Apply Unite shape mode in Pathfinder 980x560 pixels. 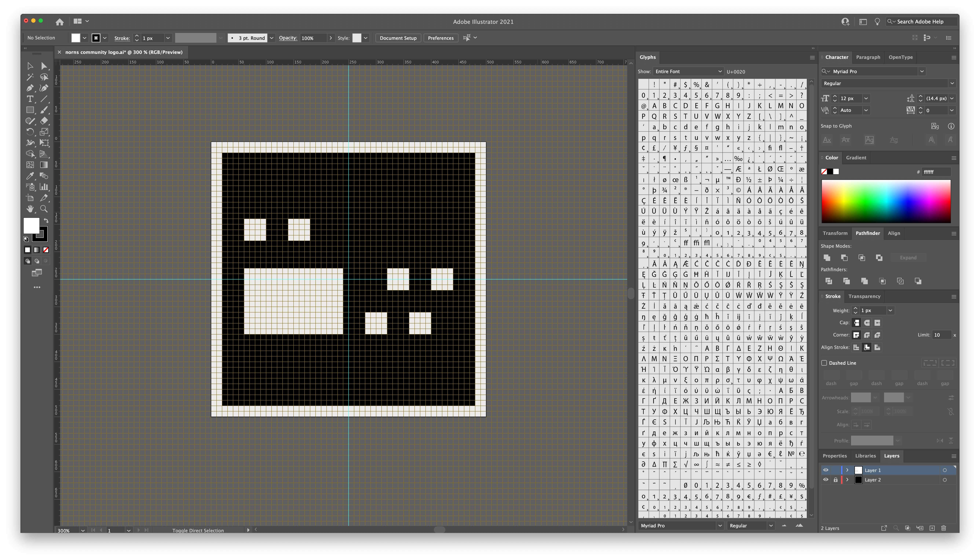(x=827, y=258)
